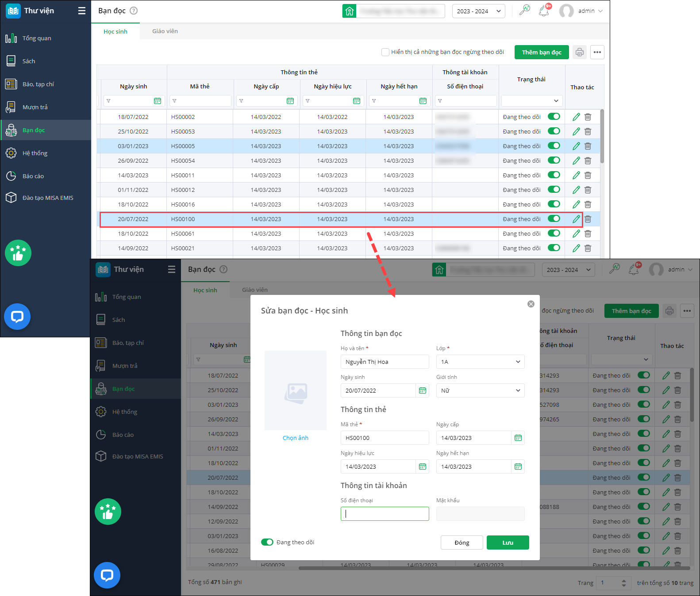700x596 pixels.
Task: Open the more options (...) button in the top window
Action: [x=597, y=52]
